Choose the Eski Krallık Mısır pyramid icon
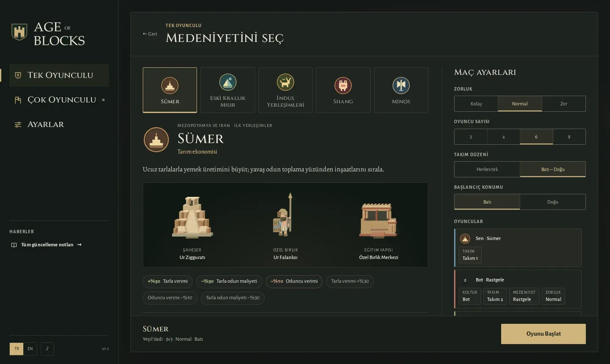The image size is (610, 364). point(227,83)
